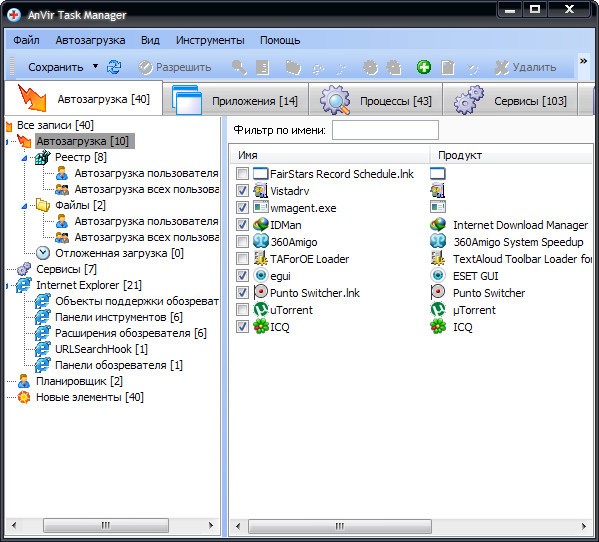
Task: Select URLSearchHook [1] tree item
Action: tap(101, 349)
